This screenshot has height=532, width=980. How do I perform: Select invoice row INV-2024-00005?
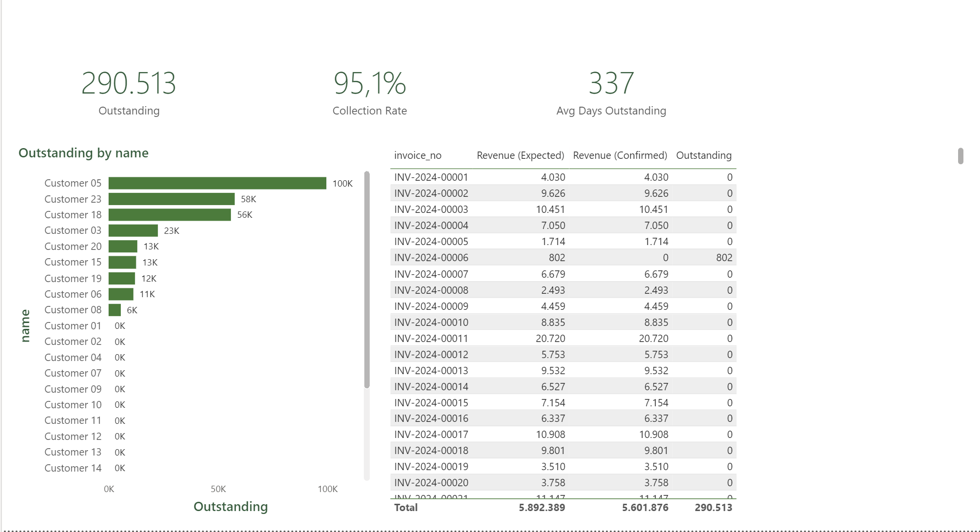pos(563,242)
